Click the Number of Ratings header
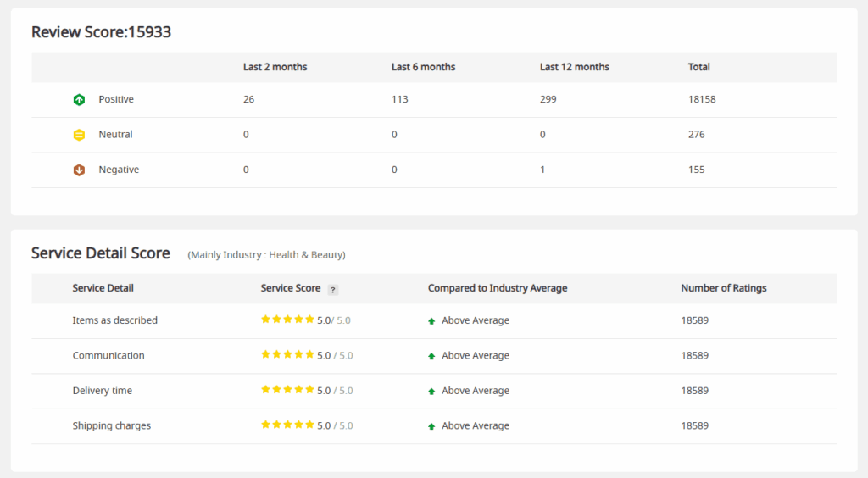The image size is (868, 478). [724, 288]
